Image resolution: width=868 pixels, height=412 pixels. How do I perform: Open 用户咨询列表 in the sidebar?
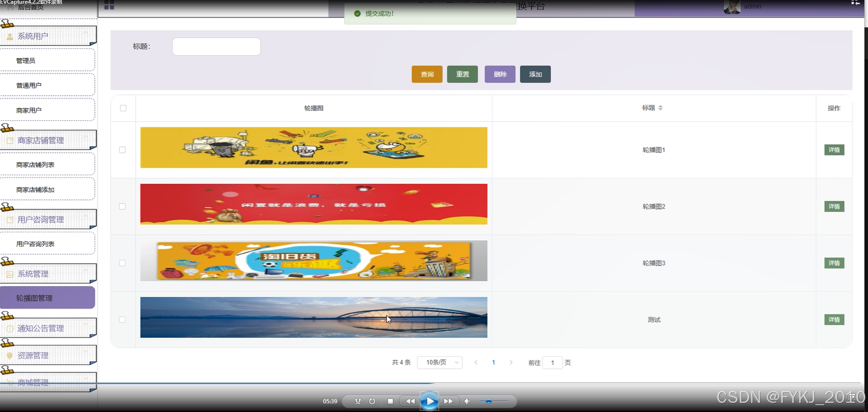47,244
